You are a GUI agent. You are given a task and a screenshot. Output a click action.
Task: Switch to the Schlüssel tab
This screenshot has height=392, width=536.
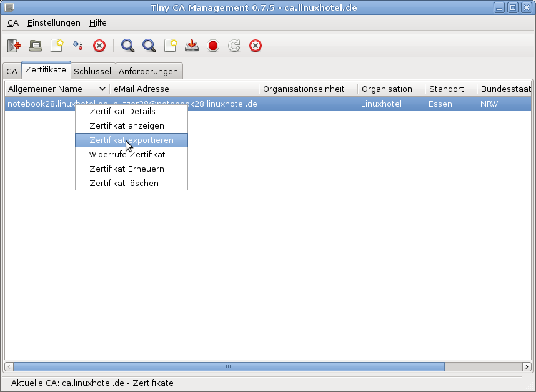point(92,71)
